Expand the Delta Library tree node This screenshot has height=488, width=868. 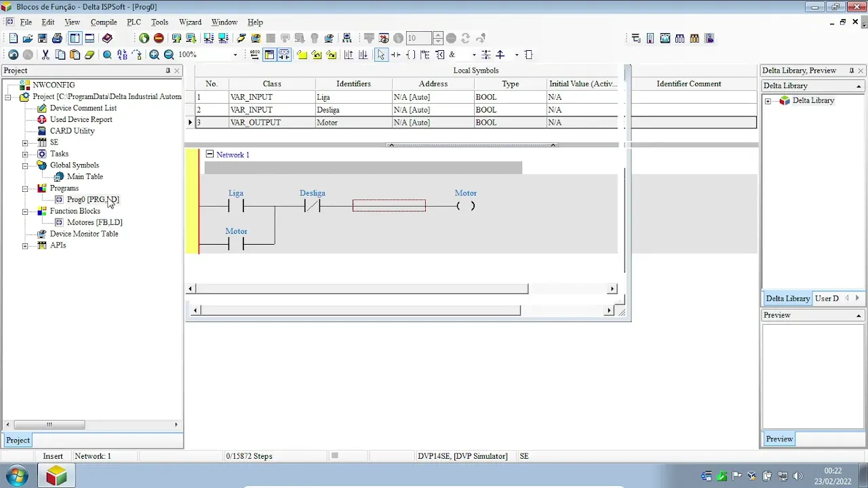[768, 101]
